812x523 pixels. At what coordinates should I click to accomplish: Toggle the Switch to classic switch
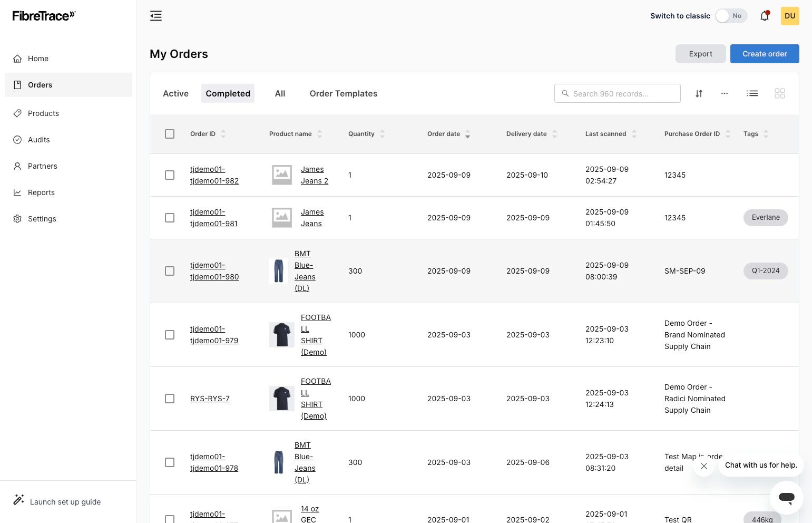click(x=731, y=16)
